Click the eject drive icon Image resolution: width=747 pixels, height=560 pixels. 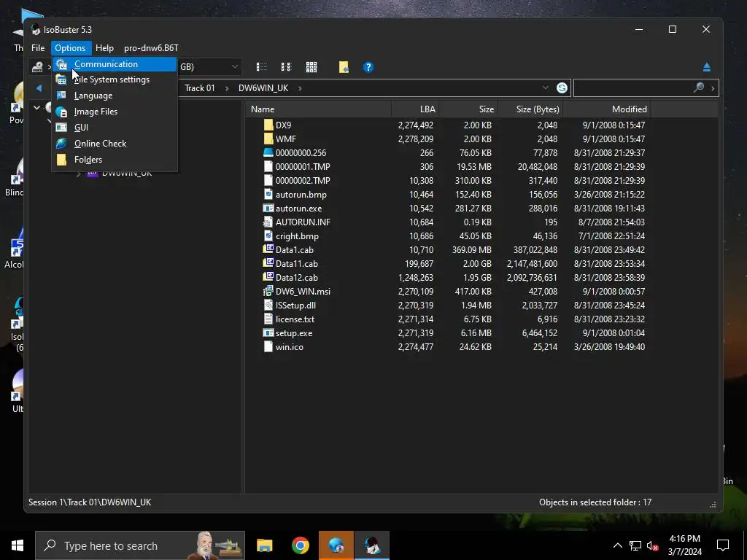706,67
